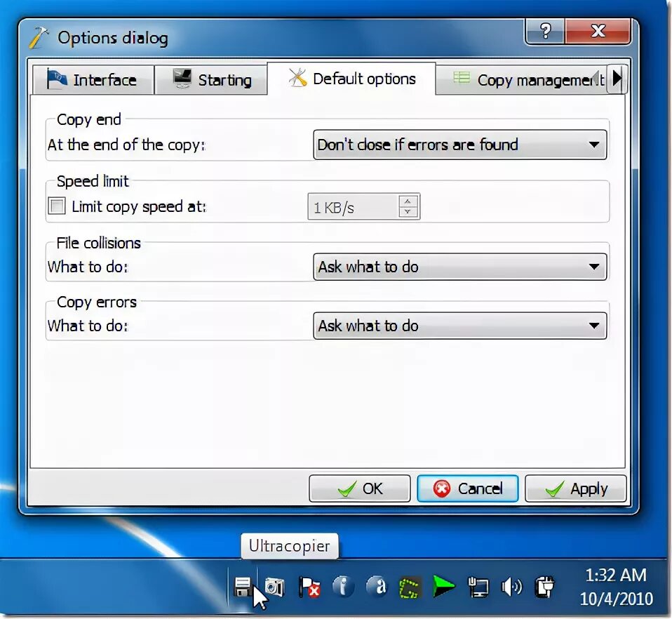The height and width of the screenshot is (619, 672).
Task: Click the green dashed-outline tray icon
Action: click(409, 587)
